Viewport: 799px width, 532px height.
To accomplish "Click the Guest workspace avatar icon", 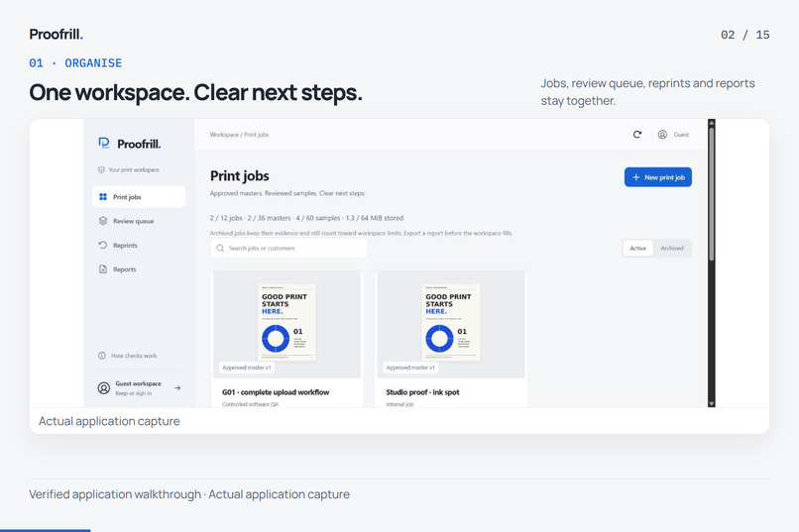I will click(103, 388).
